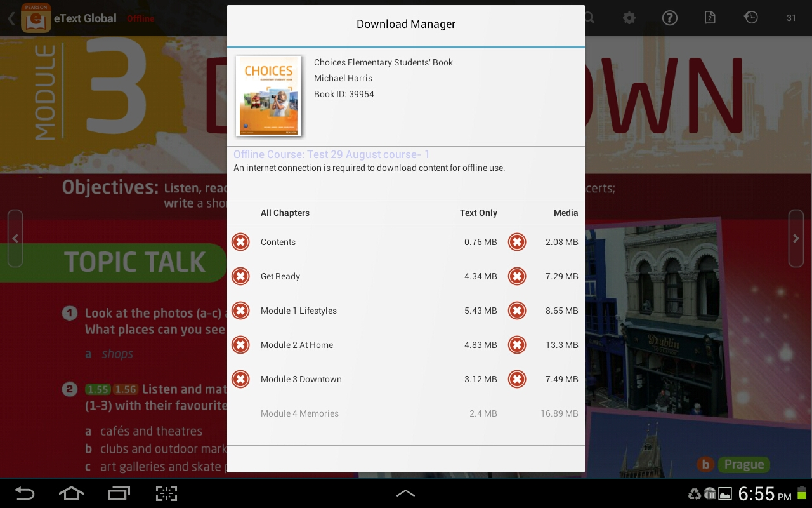
Task: Remove Contents media download
Action: tap(517, 242)
